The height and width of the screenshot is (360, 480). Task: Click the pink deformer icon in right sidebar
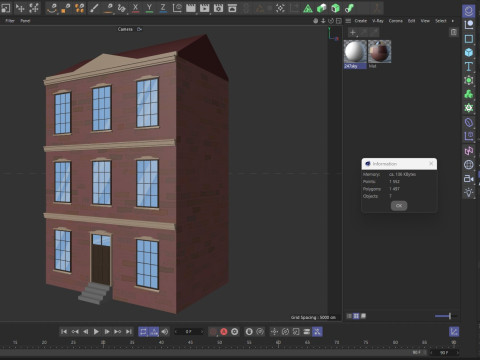pos(469,151)
